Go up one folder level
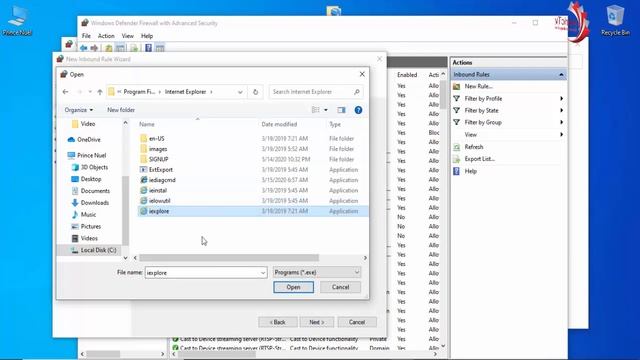The height and width of the screenshot is (360, 640). 100,92
